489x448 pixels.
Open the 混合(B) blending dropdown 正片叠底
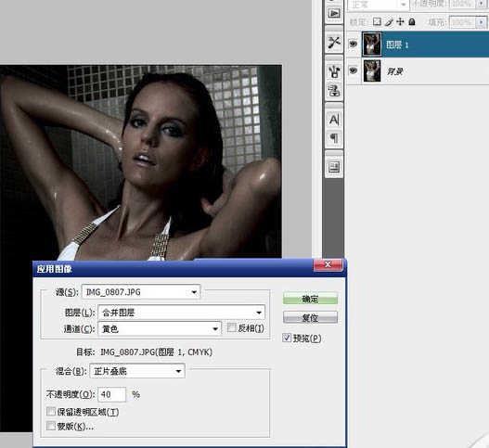coord(137,371)
